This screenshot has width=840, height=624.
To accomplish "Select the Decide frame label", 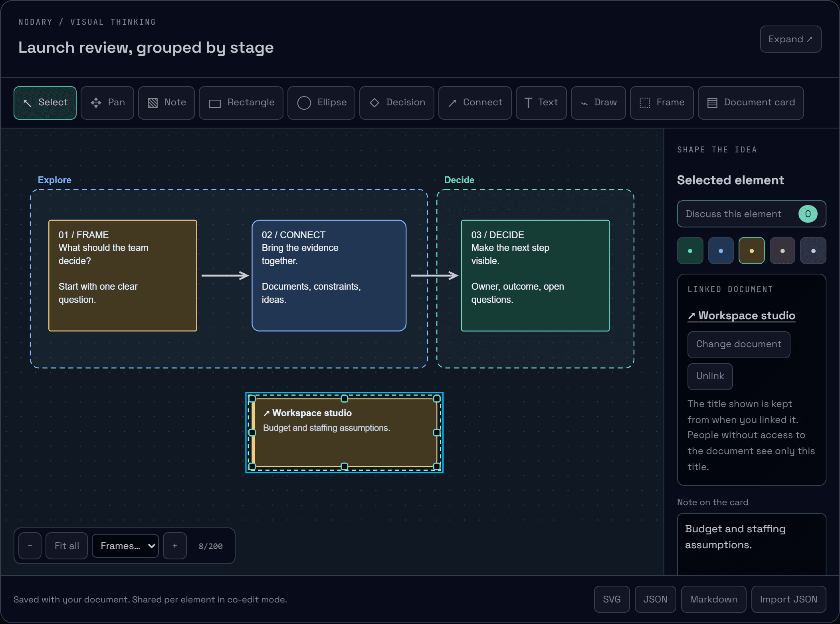I will tap(459, 180).
